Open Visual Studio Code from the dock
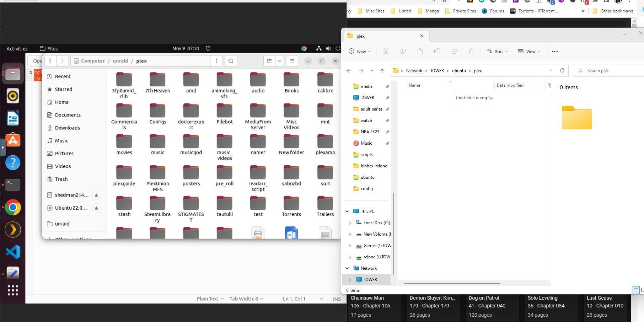 (x=13, y=252)
